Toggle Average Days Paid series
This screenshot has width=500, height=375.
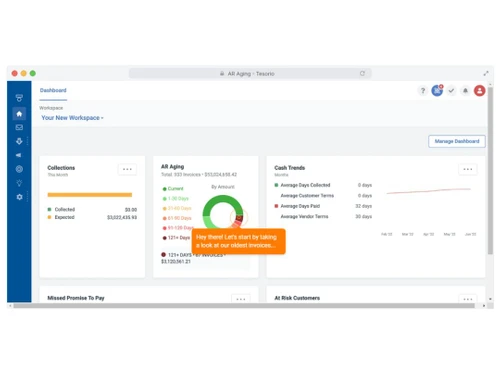(x=297, y=206)
